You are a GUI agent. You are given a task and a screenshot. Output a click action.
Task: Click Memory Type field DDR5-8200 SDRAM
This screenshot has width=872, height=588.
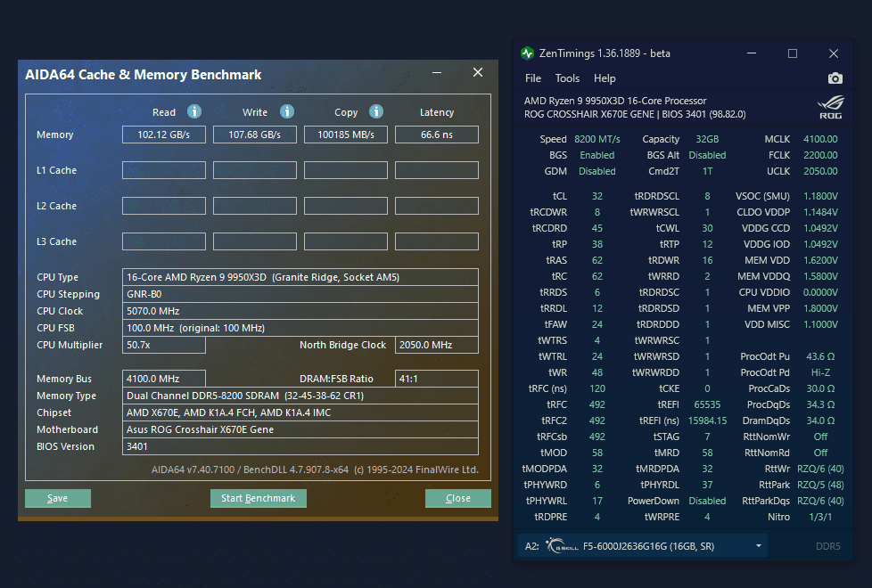click(300, 396)
